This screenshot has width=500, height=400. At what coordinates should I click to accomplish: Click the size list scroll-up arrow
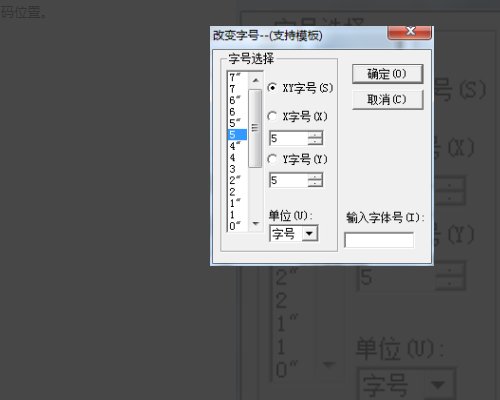click(x=256, y=80)
